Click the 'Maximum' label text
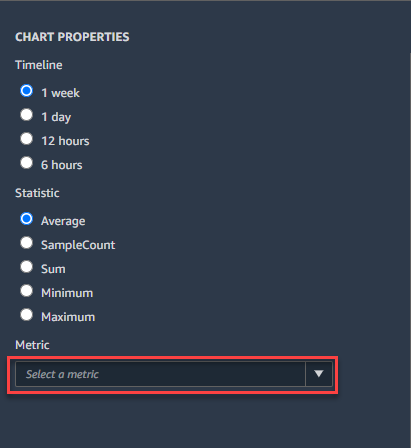 tap(68, 317)
